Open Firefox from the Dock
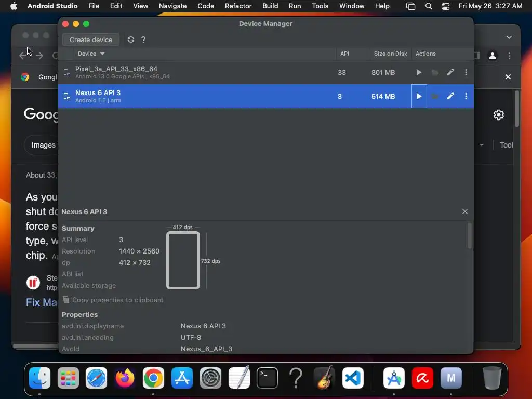The height and width of the screenshot is (399, 532). pos(125,378)
